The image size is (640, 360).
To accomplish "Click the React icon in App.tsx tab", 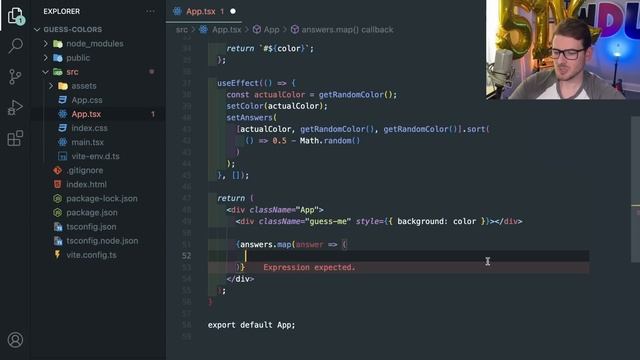I will (177, 11).
